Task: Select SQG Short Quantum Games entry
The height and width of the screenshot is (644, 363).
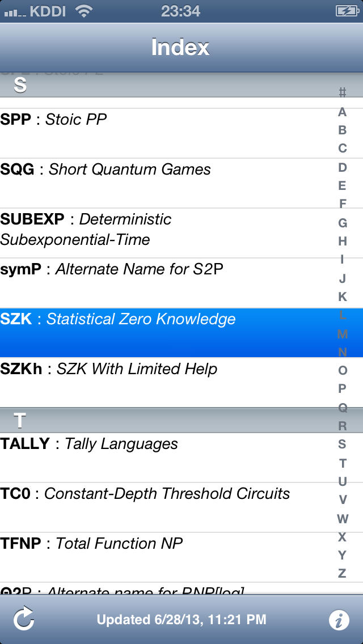Action: [164, 183]
